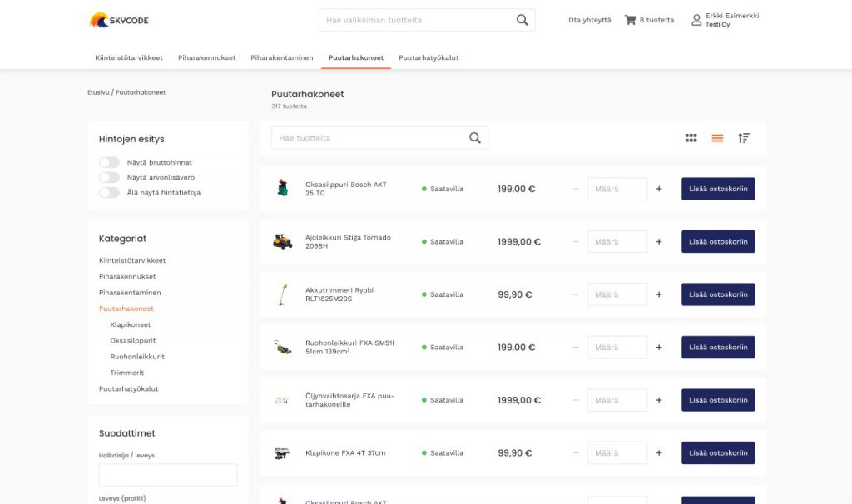The image size is (852, 504).
Task: Add Ruohonleikkuri FXA SM51I to cart
Action: [718, 347]
